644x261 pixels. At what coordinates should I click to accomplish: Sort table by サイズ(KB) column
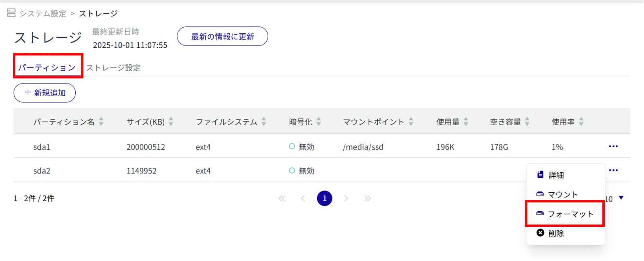click(171, 122)
